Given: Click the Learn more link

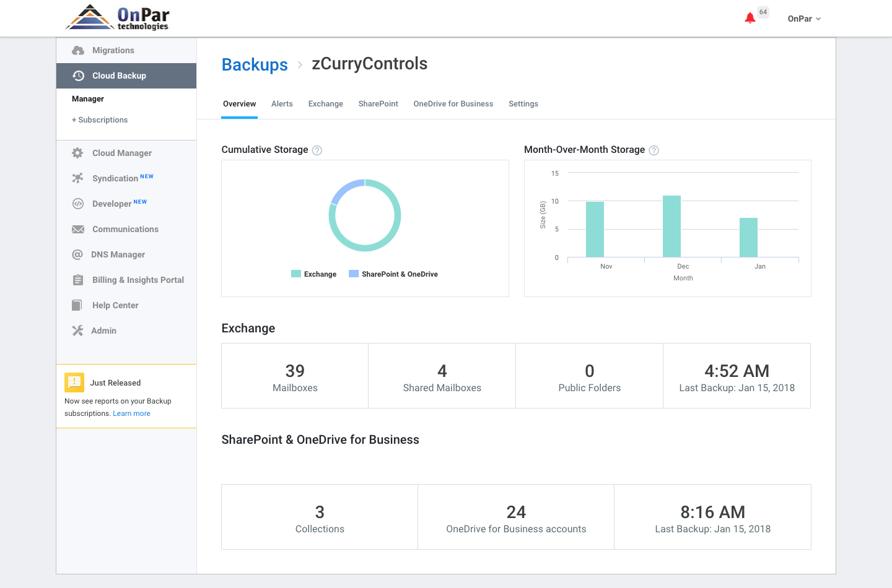Looking at the screenshot, I should pyautogui.click(x=131, y=413).
